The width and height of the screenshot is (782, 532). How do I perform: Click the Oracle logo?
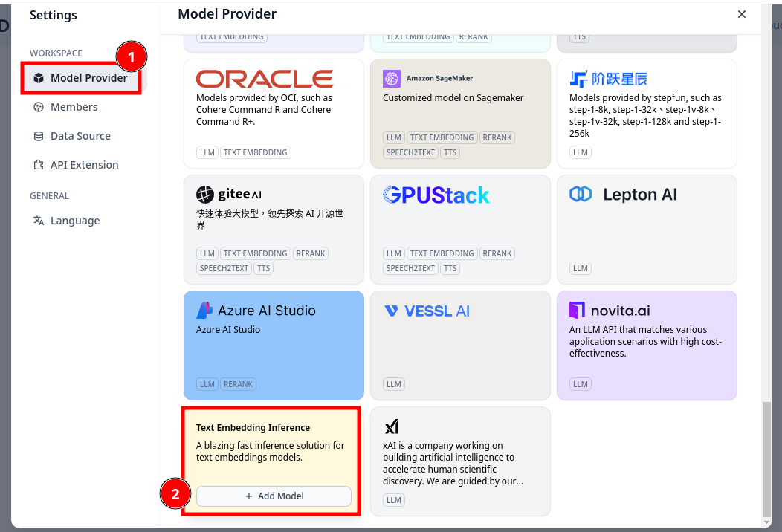click(x=265, y=79)
